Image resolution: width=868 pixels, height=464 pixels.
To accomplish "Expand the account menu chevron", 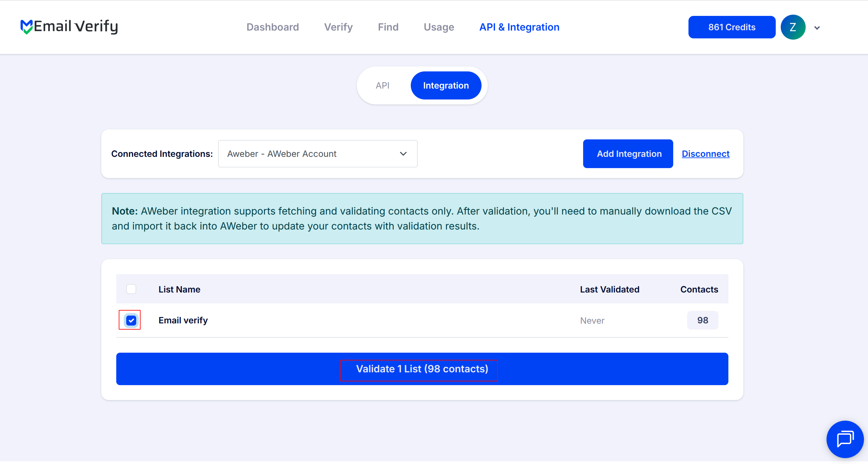I will [817, 28].
